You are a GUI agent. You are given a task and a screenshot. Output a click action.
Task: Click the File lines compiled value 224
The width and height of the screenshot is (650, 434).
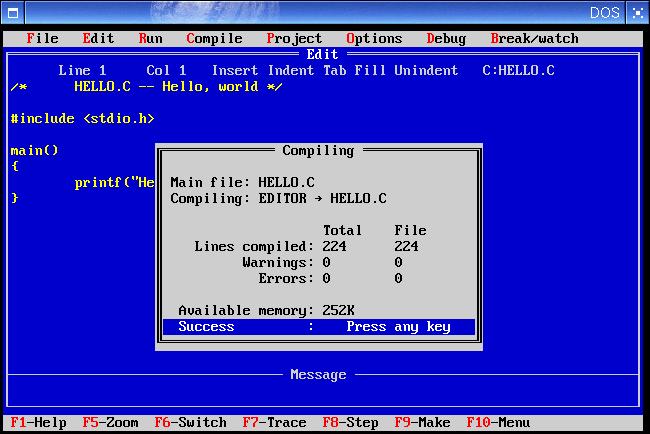point(406,247)
